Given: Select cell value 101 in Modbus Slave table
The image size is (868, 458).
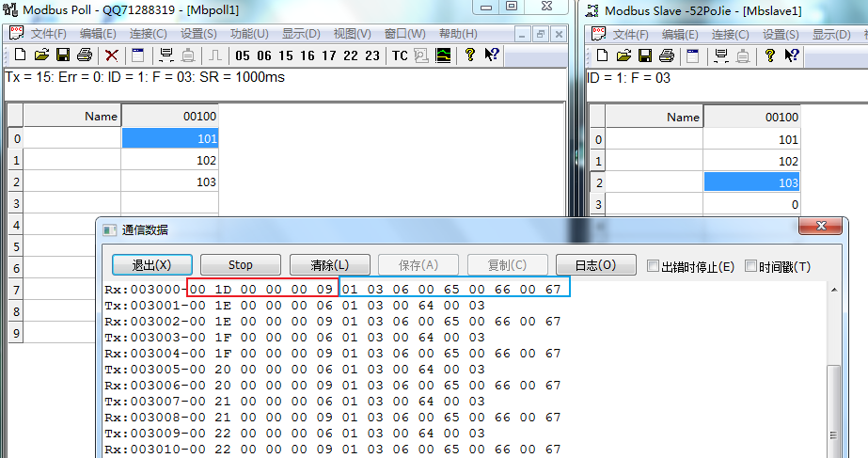Looking at the screenshot, I should point(751,139).
